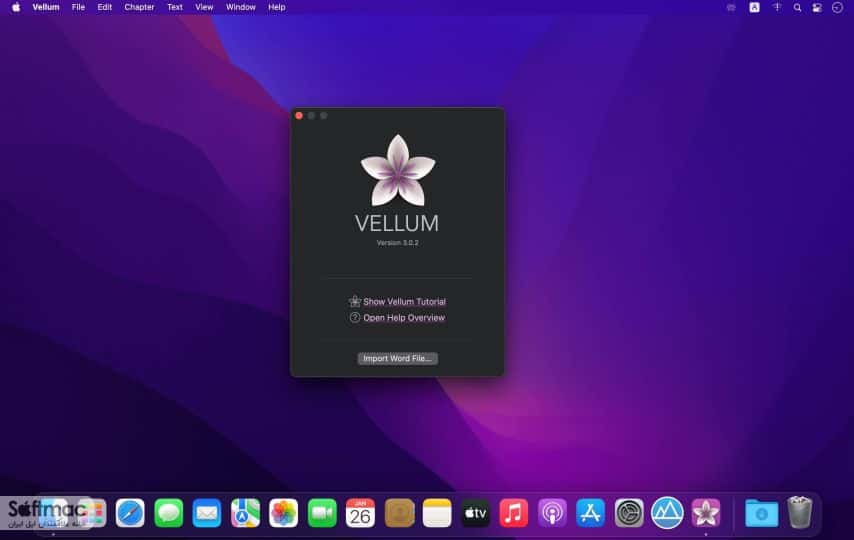Open the App Store icon
854x540 pixels.
click(x=590, y=513)
